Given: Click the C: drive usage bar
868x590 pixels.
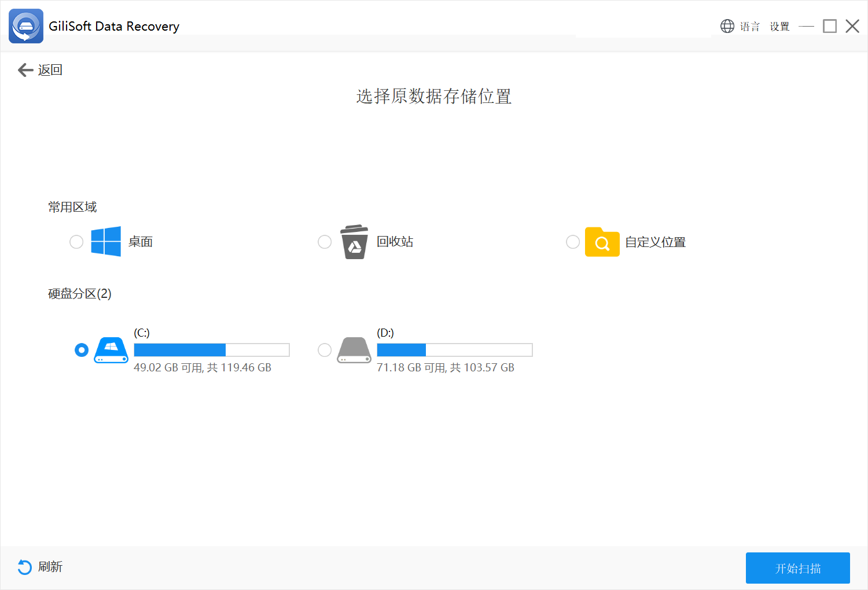Looking at the screenshot, I should 212,350.
